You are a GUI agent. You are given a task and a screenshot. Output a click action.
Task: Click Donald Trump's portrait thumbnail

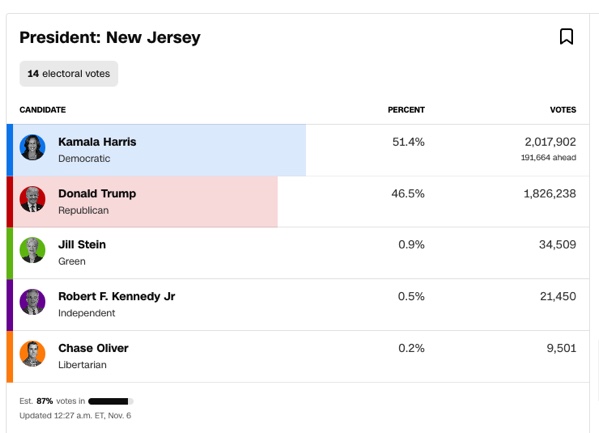tap(32, 199)
